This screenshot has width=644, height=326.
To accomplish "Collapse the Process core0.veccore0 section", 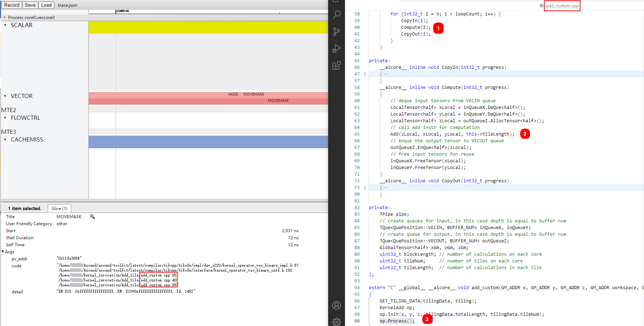I will pos(5,17).
